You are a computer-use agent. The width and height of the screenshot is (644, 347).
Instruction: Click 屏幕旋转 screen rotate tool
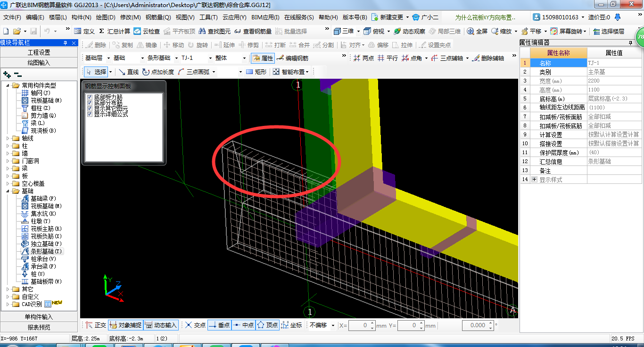(x=568, y=31)
